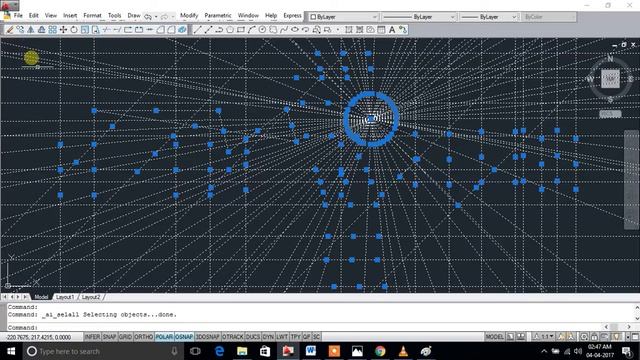Select the Ellipse tool
Viewport: 640px width, 360px height.
(x=295, y=30)
